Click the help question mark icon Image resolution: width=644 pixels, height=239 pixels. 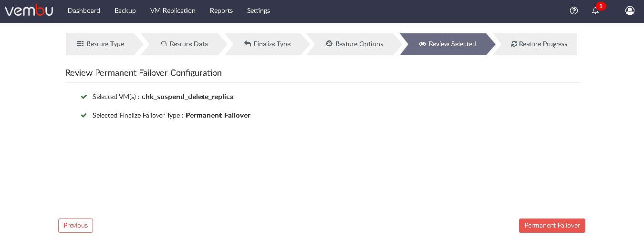(x=574, y=10)
